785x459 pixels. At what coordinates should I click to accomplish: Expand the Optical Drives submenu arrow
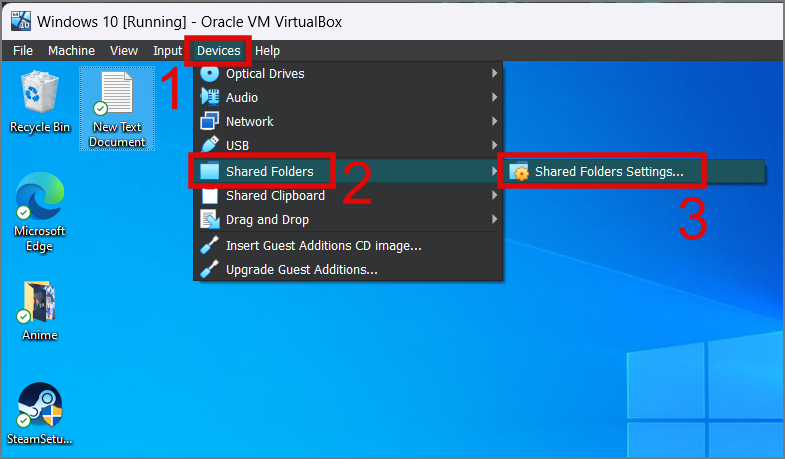pos(495,73)
